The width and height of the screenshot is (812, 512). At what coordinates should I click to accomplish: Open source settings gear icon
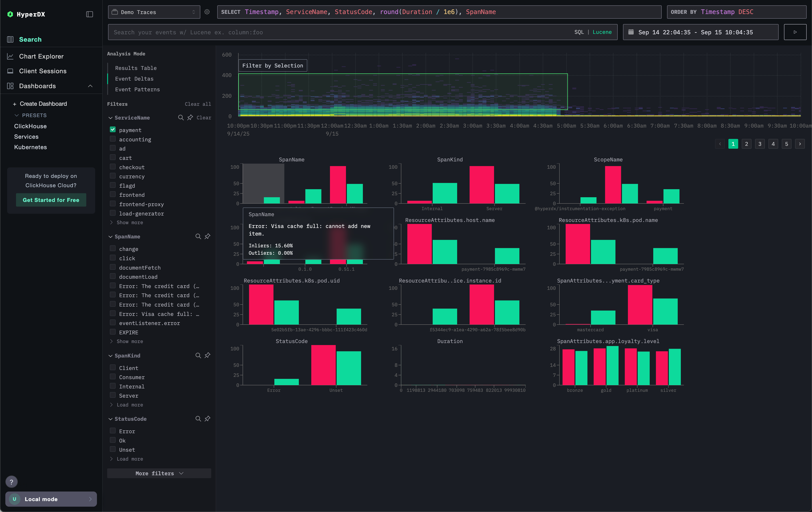pos(207,12)
